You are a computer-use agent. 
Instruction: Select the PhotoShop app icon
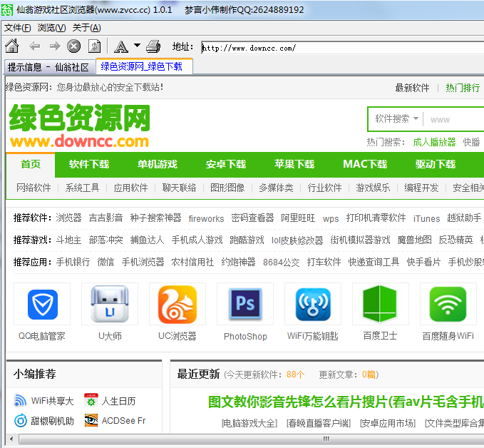pyautogui.click(x=245, y=305)
